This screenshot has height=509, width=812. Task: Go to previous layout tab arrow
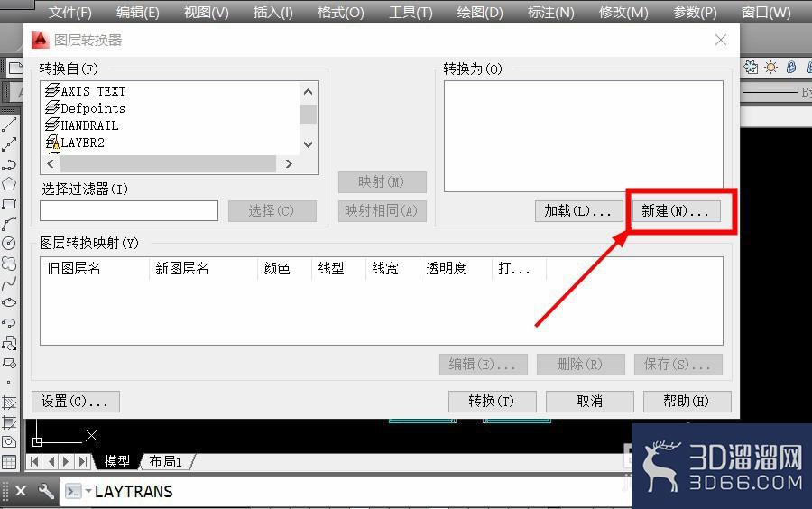pos(51,461)
